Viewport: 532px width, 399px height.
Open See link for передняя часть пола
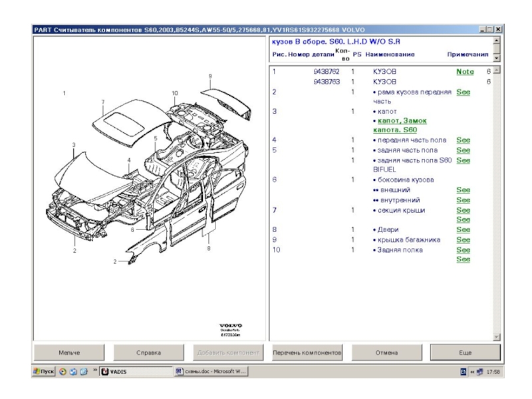(x=463, y=140)
